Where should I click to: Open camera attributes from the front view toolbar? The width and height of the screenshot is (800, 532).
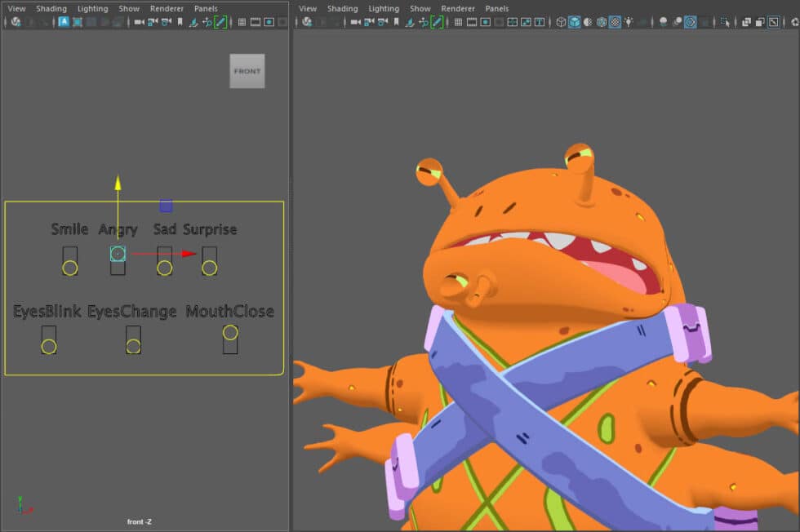[x=164, y=22]
